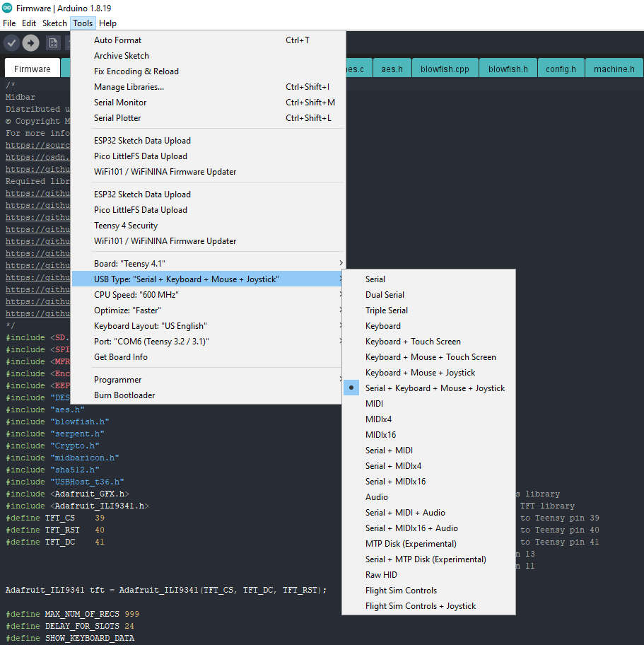Select Flight Sim Controls option

tap(428, 591)
